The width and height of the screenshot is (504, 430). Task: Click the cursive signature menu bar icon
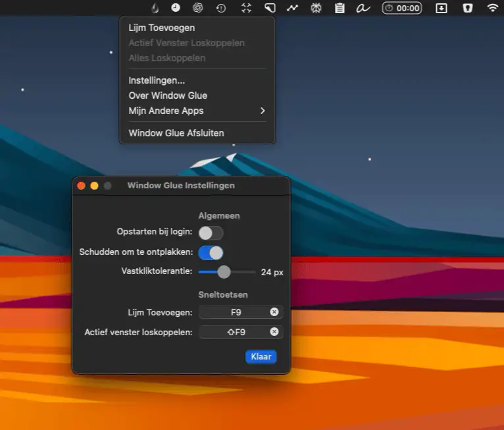coord(363,9)
